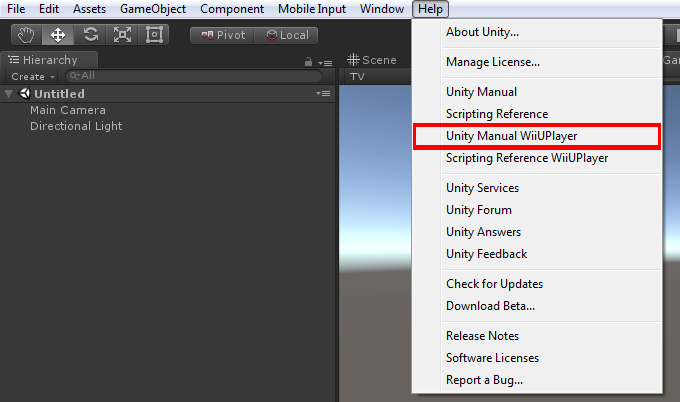Toggle the Hierarchy panel lock icon
The width and height of the screenshot is (680, 402).
[x=308, y=62]
